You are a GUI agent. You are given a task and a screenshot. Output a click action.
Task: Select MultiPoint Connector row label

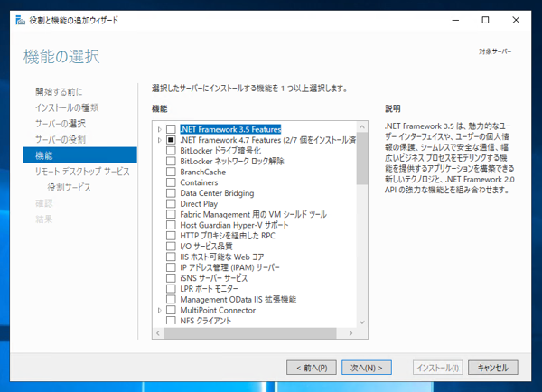tap(218, 310)
